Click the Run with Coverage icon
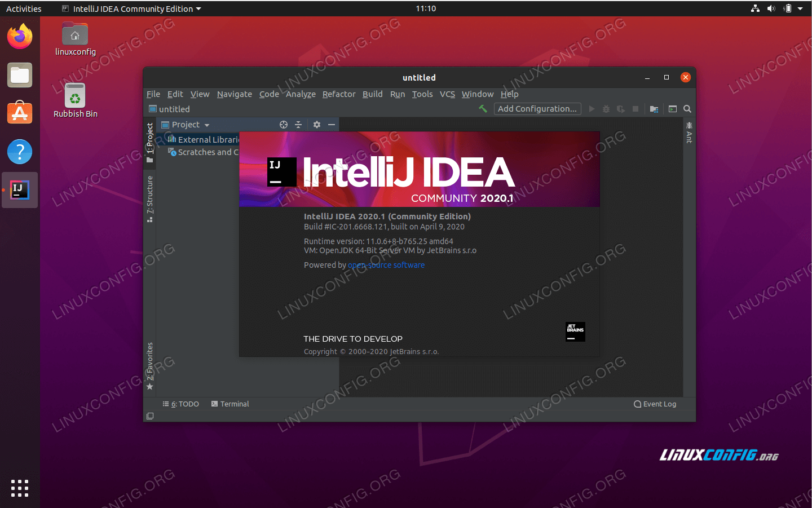The height and width of the screenshot is (508, 812). [621, 109]
